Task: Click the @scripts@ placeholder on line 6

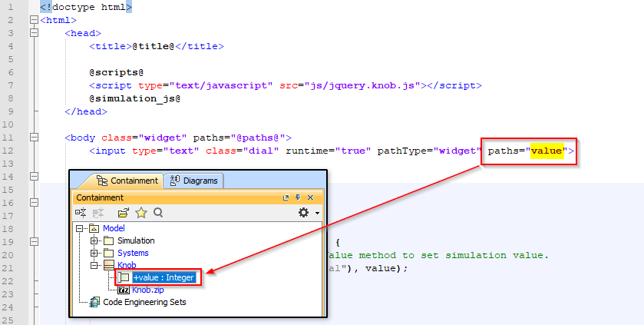Action: (x=116, y=72)
